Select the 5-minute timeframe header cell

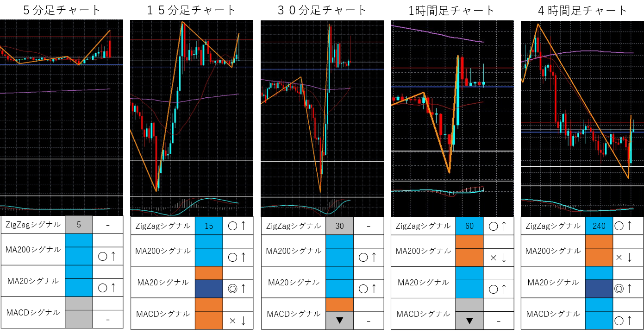click(79, 225)
